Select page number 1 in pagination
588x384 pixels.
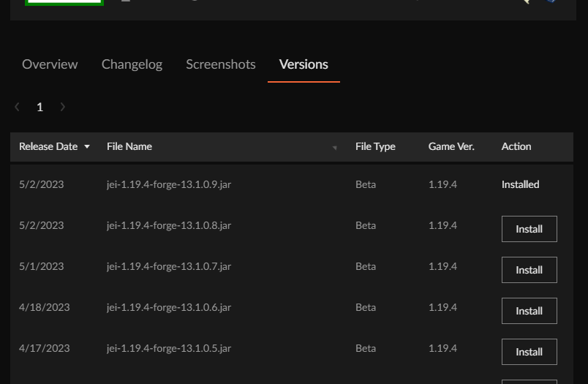(39, 107)
